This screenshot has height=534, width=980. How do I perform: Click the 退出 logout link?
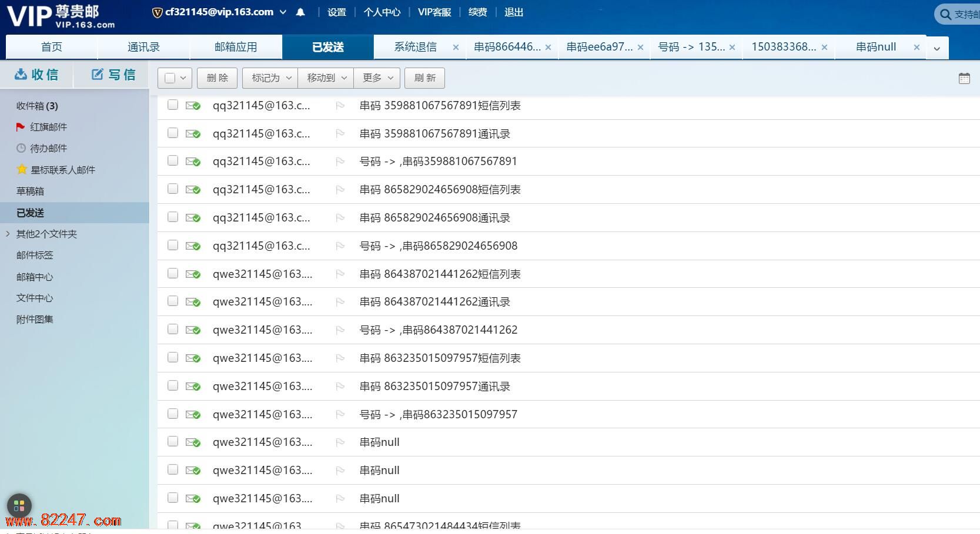click(x=513, y=12)
